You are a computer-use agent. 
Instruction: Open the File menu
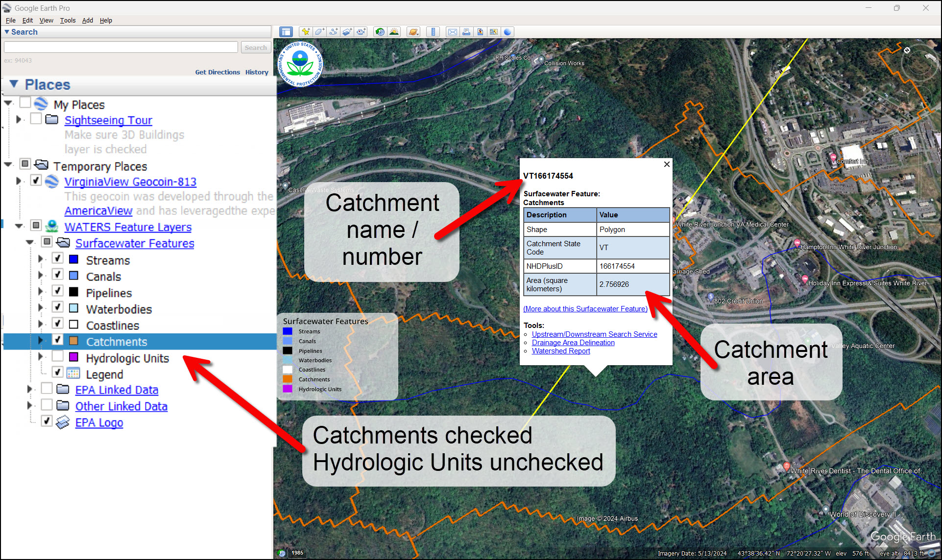tap(11, 20)
